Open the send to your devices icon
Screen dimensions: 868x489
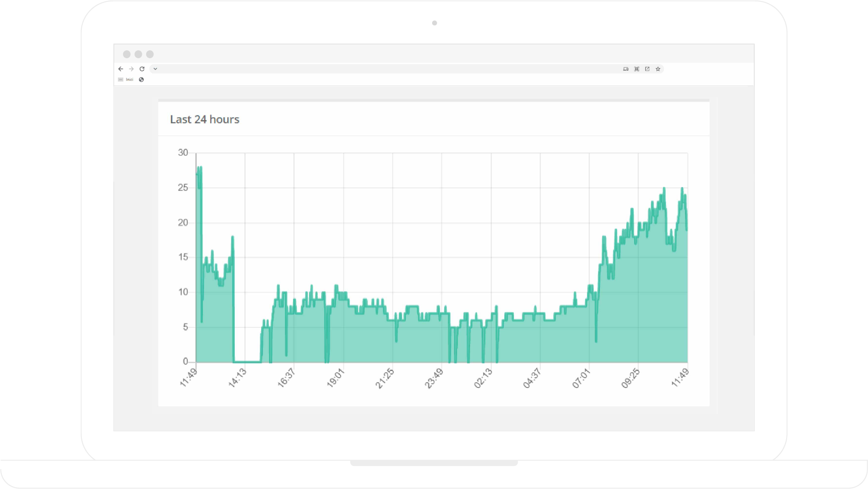(x=626, y=69)
